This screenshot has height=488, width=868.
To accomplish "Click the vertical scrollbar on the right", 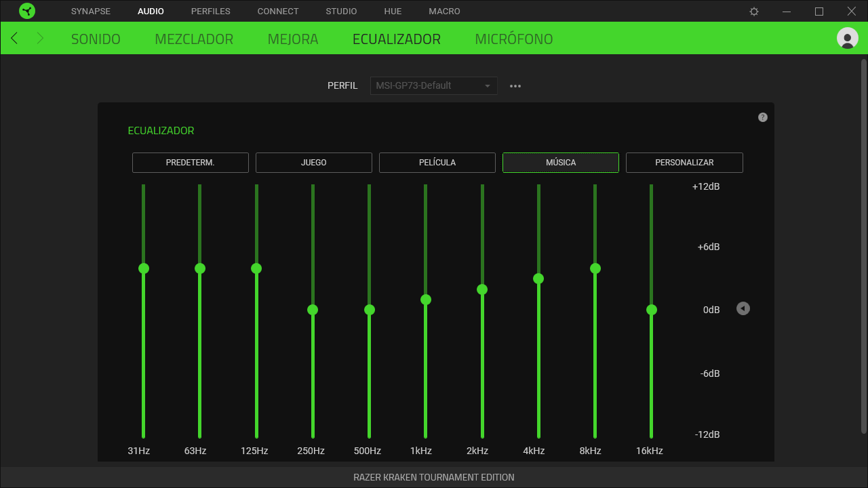I will 863,247.
